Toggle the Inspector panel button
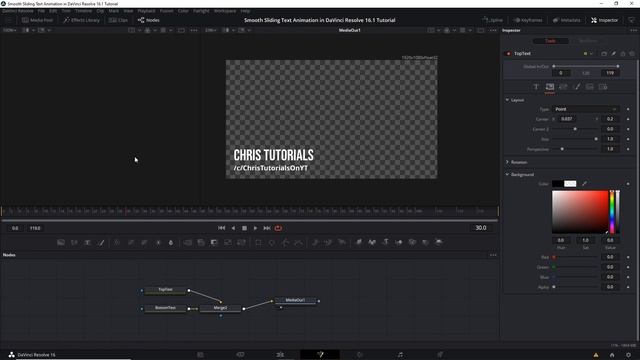Screen dimensions: 640x360 click(605, 20)
